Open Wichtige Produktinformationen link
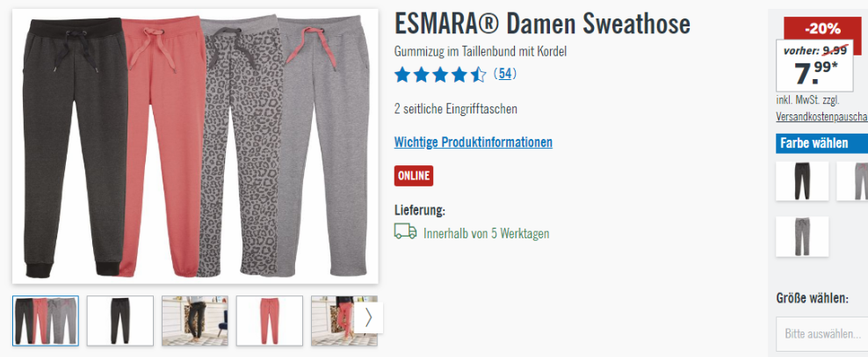Screen dimensions: 868x357 click(x=474, y=142)
